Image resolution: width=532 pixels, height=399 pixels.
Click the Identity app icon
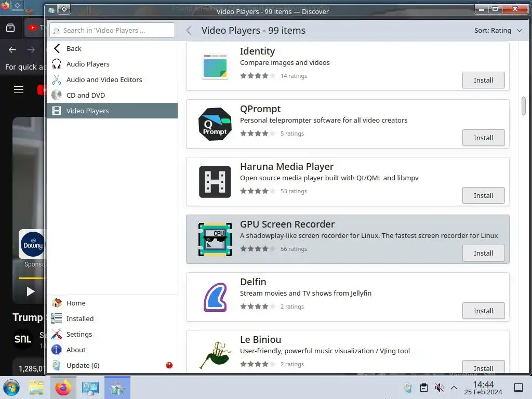[215, 66]
